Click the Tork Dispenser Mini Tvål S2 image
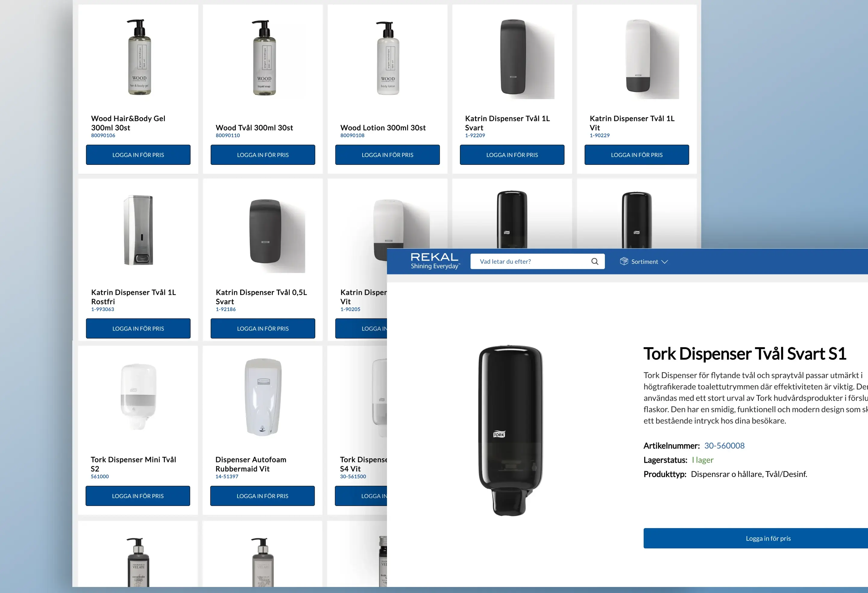This screenshot has height=593, width=868. click(x=138, y=397)
